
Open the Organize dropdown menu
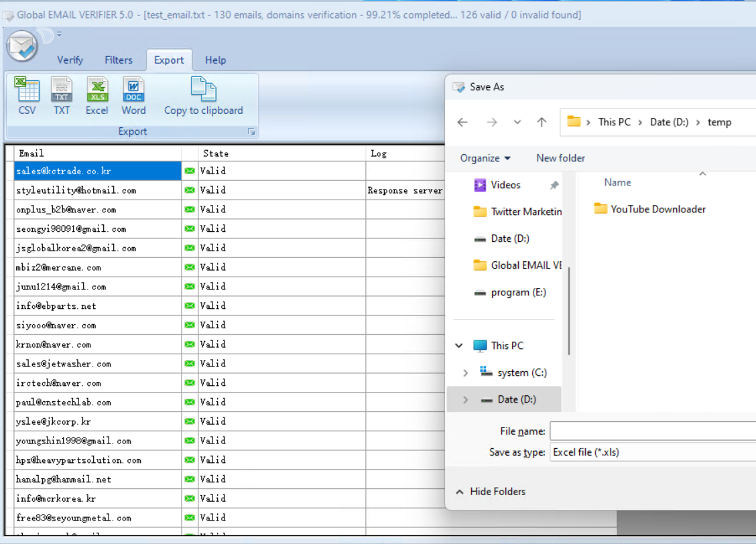tap(485, 158)
